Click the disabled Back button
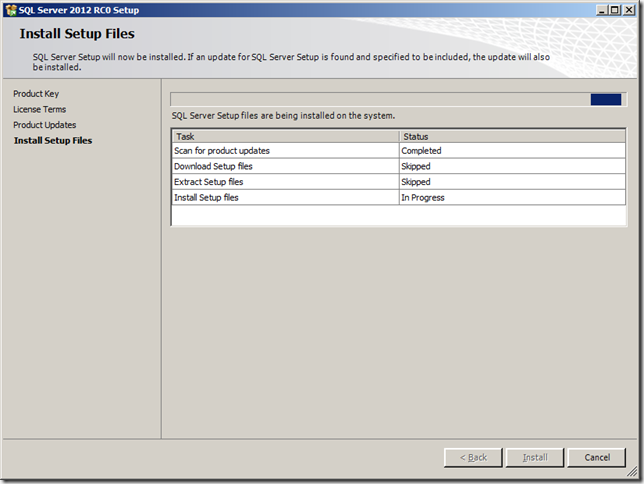 [473, 457]
